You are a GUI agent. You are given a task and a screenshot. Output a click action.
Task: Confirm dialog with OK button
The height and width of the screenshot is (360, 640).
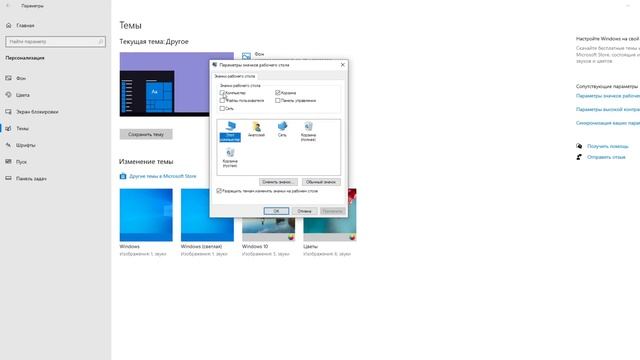point(276,211)
